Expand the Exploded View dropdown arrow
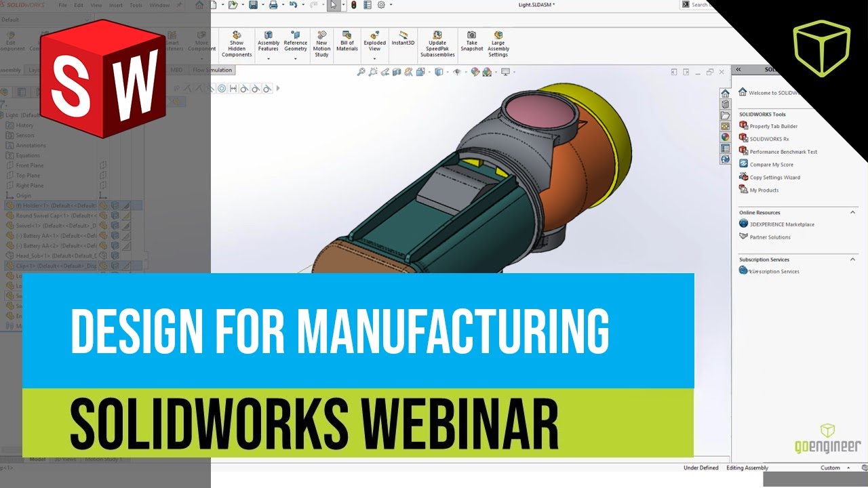This screenshot has width=868, height=488. [x=374, y=59]
